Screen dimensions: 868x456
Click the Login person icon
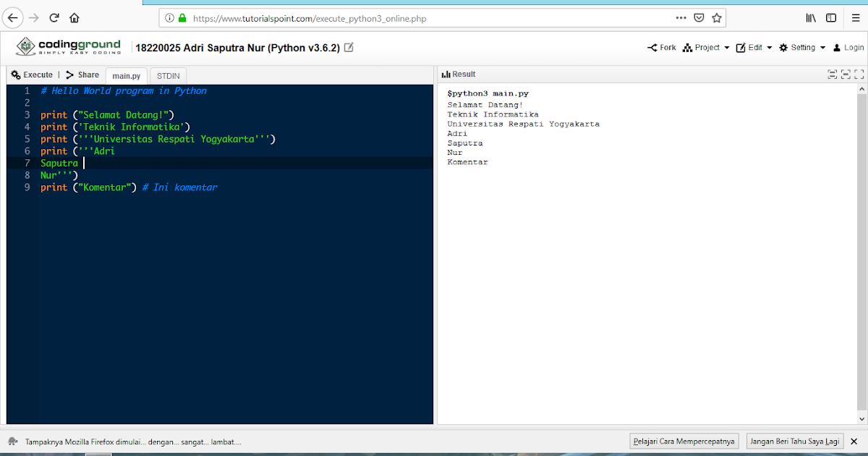click(x=835, y=47)
